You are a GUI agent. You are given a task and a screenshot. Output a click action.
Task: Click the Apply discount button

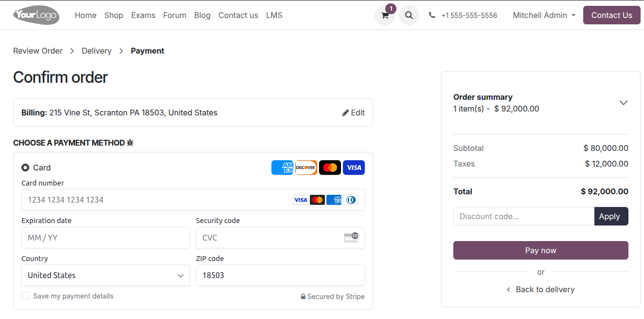click(611, 216)
